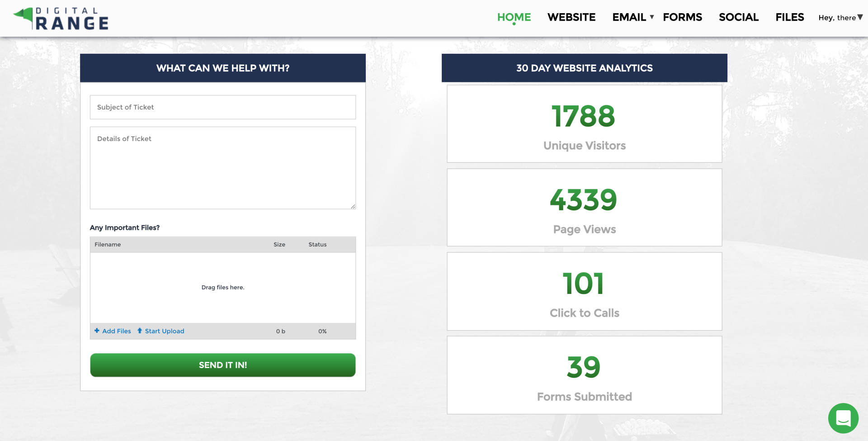Screen dimensions: 868x441
Task: Click the Subject of Ticket field
Action: click(x=222, y=107)
